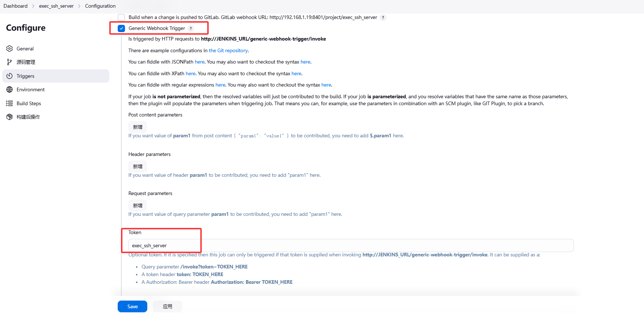The width and height of the screenshot is (644, 313).
Task: Add a new Request parameter
Action: [x=137, y=206]
